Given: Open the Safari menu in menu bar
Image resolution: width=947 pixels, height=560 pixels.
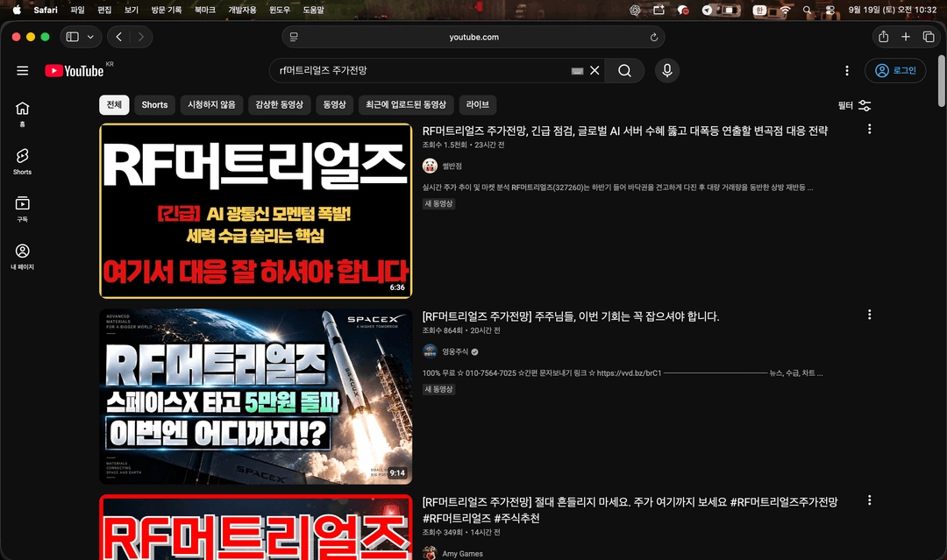Looking at the screenshot, I should (46, 10).
